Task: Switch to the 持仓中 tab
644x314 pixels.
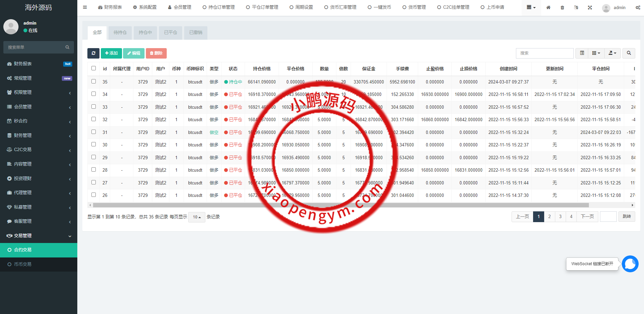Action: [x=145, y=33]
